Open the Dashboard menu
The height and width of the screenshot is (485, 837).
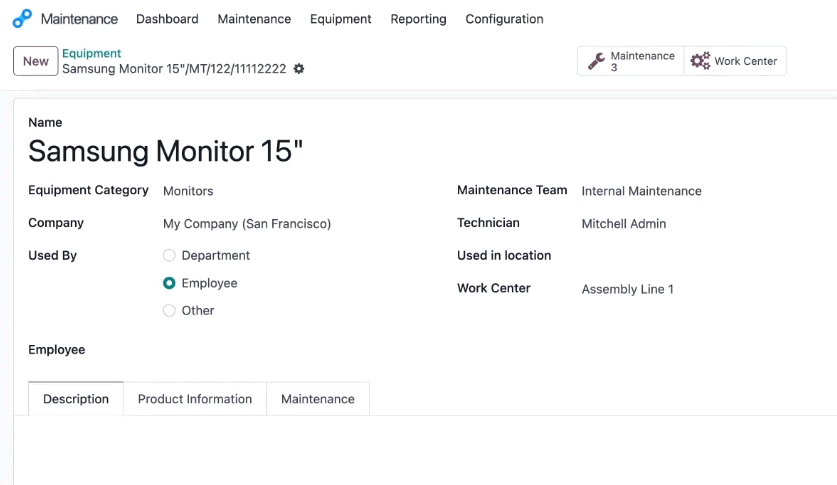coord(167,19)
